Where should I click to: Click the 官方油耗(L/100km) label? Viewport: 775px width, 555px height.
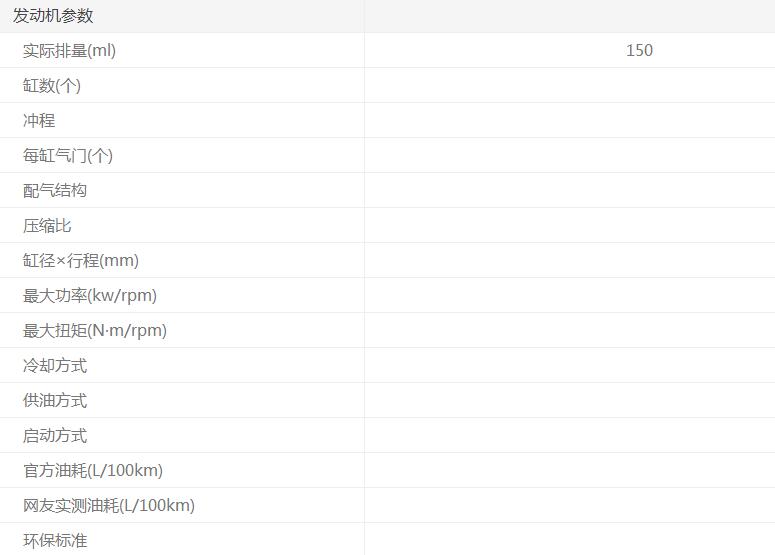(93, 470)
